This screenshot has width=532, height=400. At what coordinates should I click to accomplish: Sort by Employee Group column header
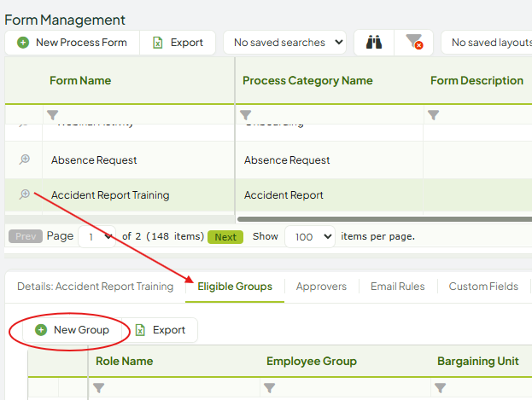[x=312, y=361]
